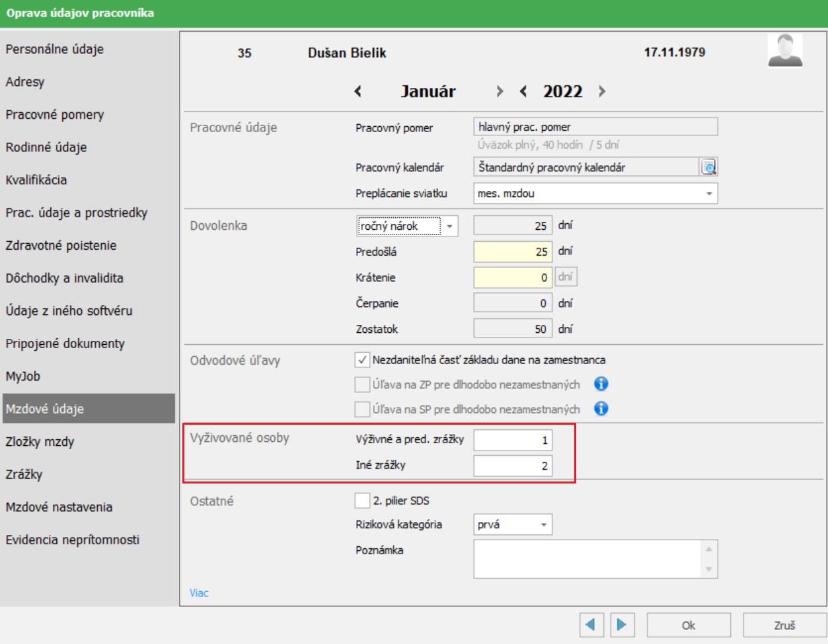Click Zostatok days field
The image size is (828, 644).
point(513,329)
